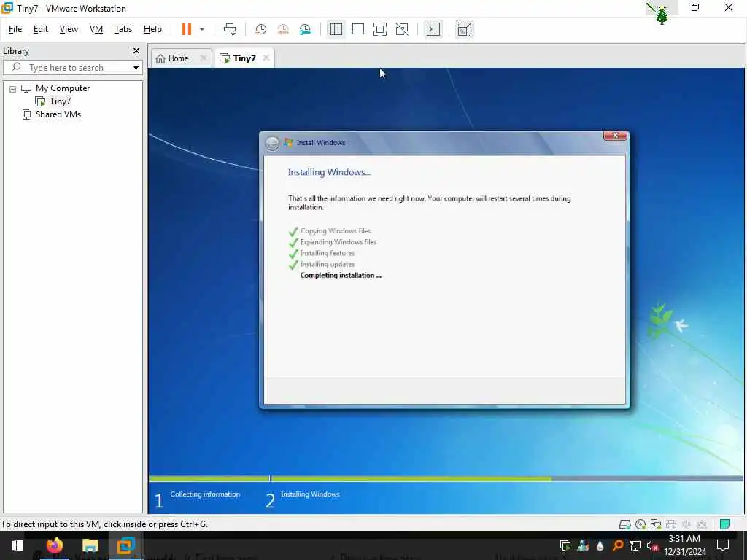
Task: Open the console view icon
Action: 433,29
